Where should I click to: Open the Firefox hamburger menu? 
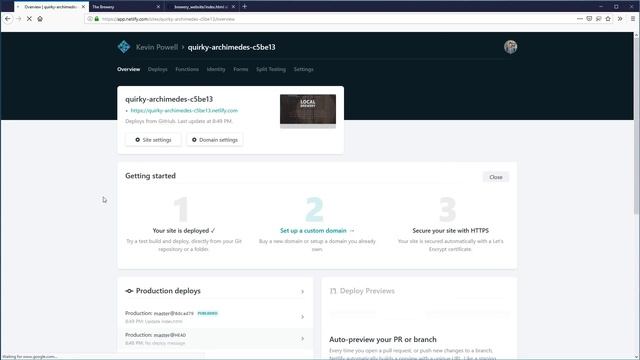(633, 19)
